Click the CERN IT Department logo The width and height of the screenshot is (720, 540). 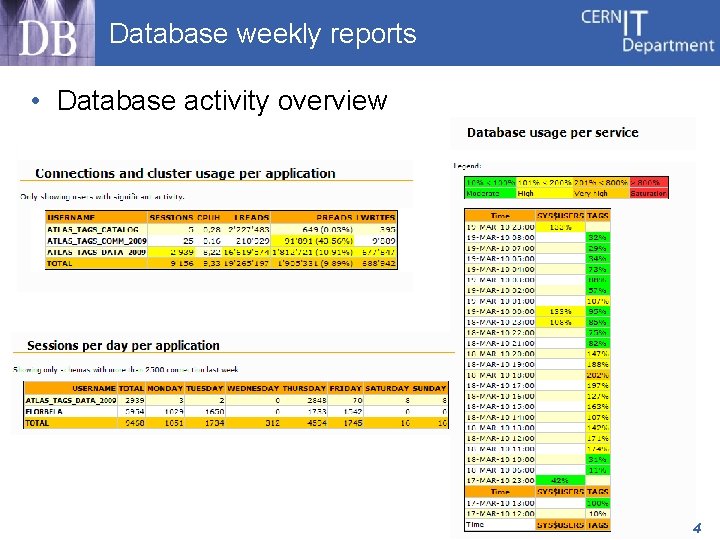[647, 31]
